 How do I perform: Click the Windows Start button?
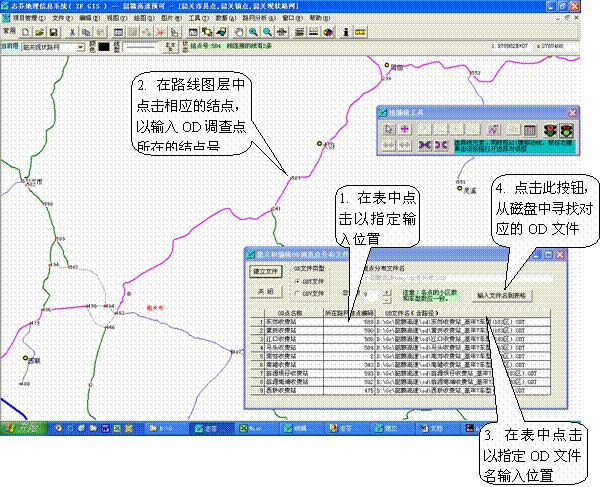click(x=24, y=428)
